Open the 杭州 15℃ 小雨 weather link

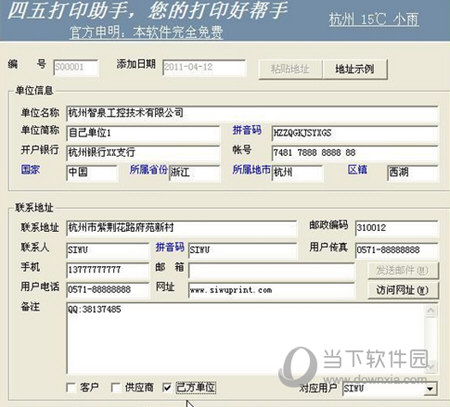(374, 19)
